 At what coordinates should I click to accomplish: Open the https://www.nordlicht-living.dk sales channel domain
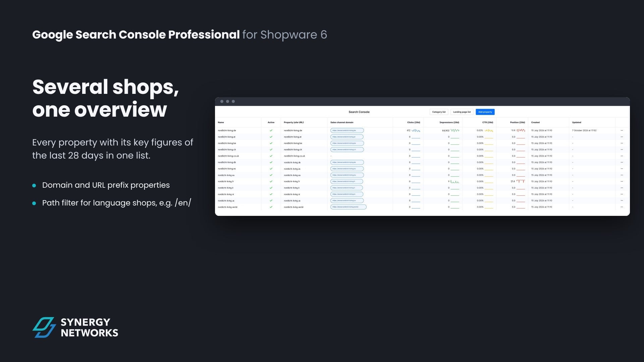coord(347,162)
